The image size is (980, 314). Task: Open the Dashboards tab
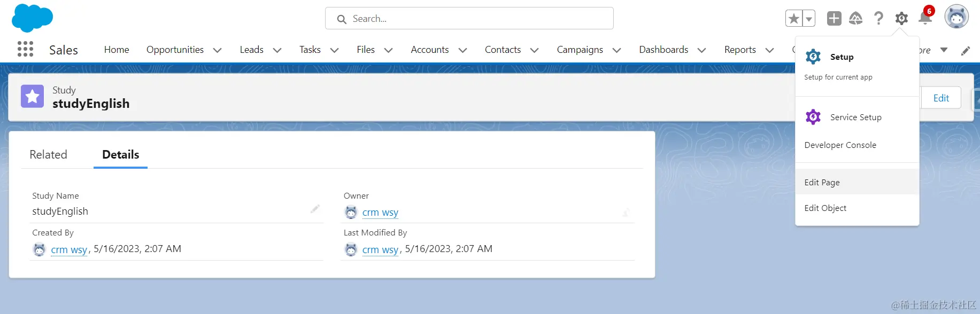pos(663,50)
